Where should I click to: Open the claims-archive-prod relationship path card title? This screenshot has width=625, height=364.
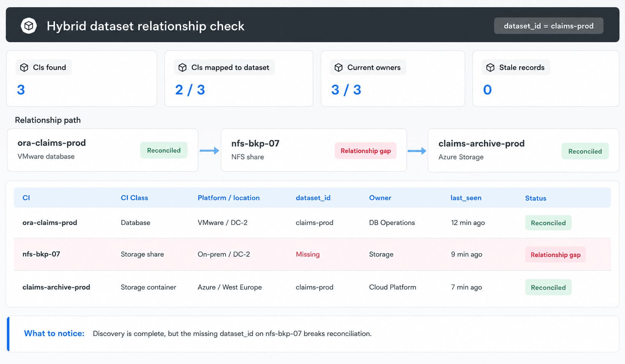(482, 143)
